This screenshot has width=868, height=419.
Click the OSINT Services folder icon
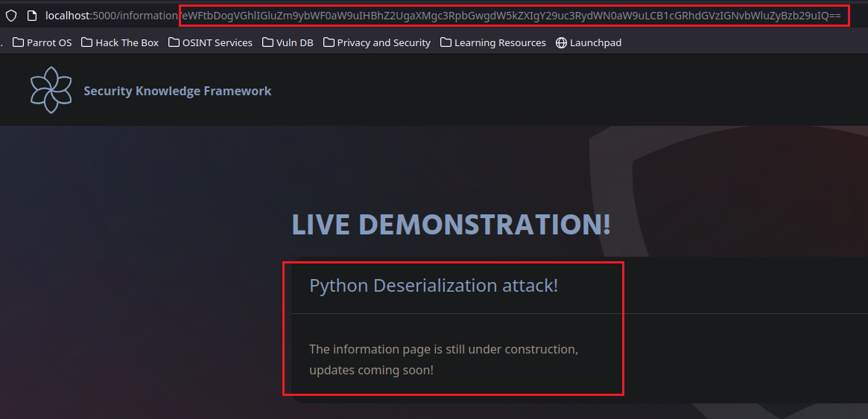point(174,43)
